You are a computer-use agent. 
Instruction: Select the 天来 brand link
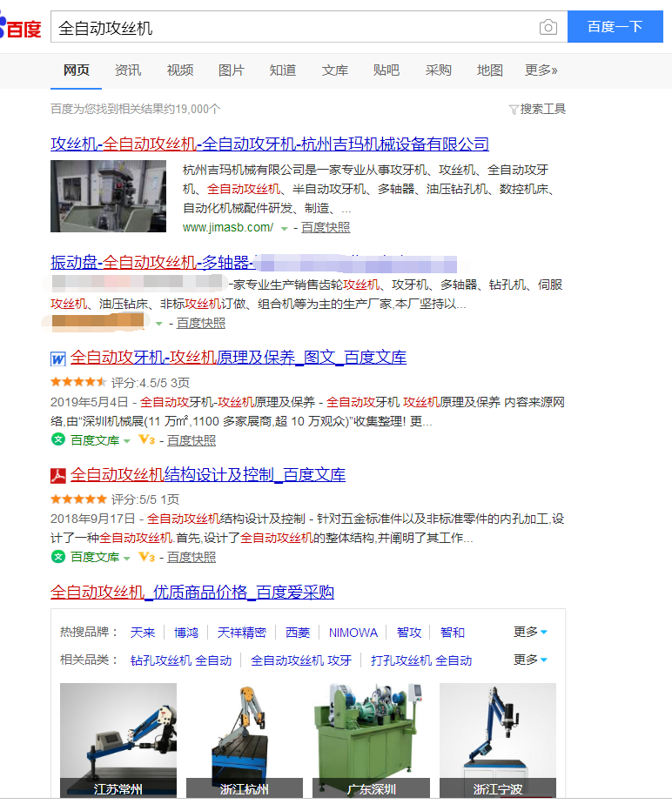coord(143,633)
